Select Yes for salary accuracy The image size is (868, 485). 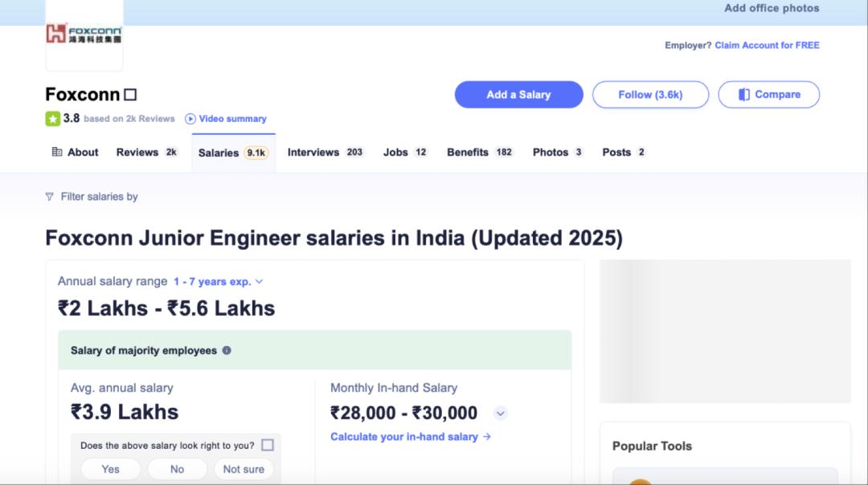[110, 469]
